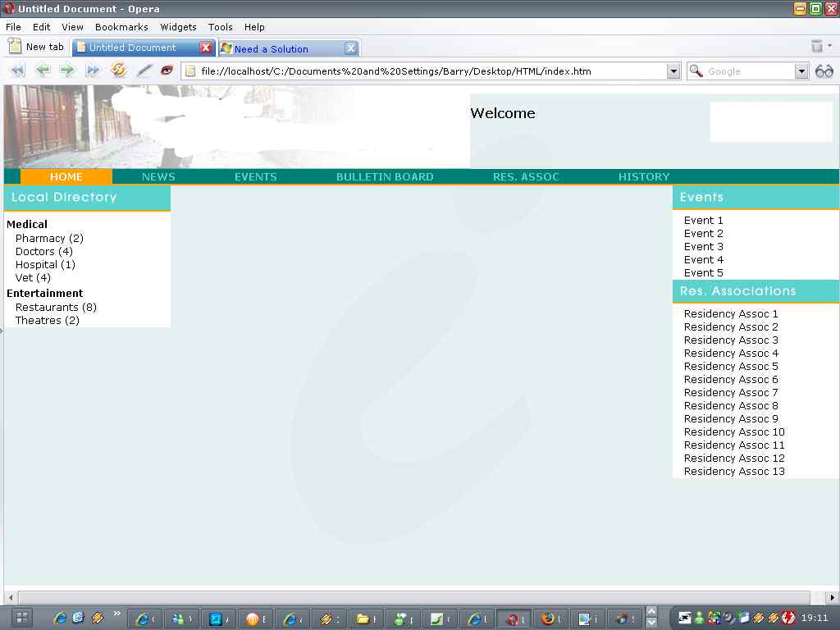Click the Opera logo in the title bar
The height and width of the screenshot is (630, 840).
(10, 8)
